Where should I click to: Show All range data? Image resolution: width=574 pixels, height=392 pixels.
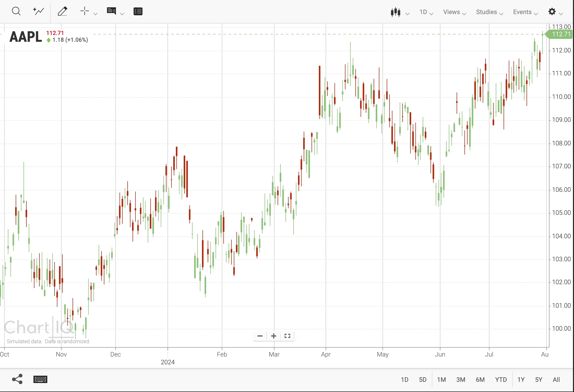click(x=556, y=380)
